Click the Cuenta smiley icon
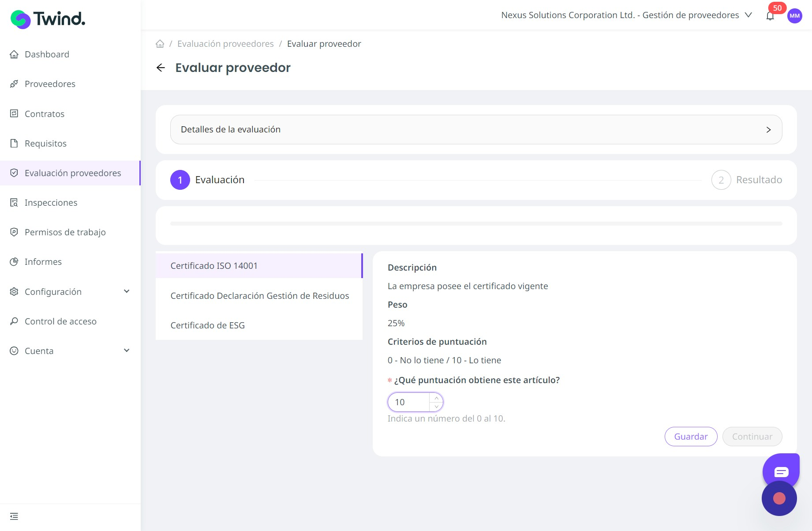This screenshot has width=812, height=531. click(x=14, y=350)
